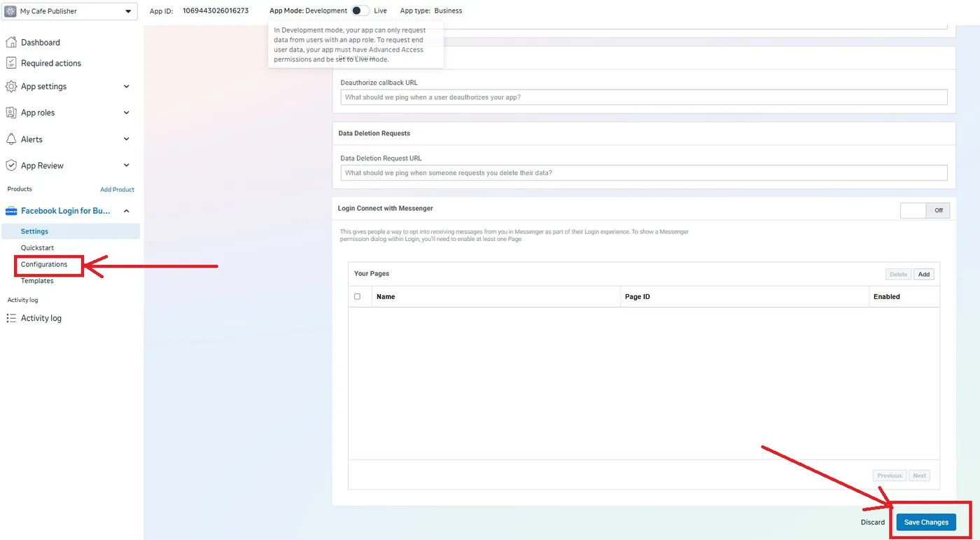Click the Next pagination button
Screen dimensions: 980x540
pos(920,476)
